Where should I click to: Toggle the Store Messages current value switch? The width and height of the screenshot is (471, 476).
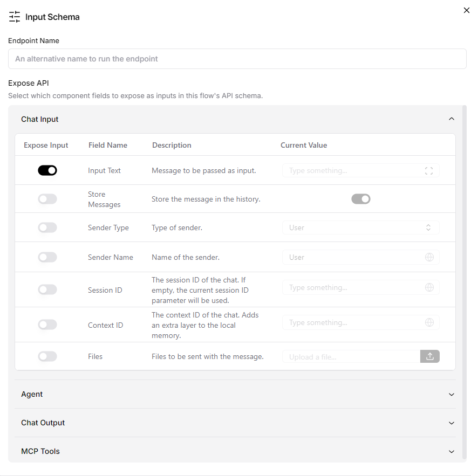point(361,199)
